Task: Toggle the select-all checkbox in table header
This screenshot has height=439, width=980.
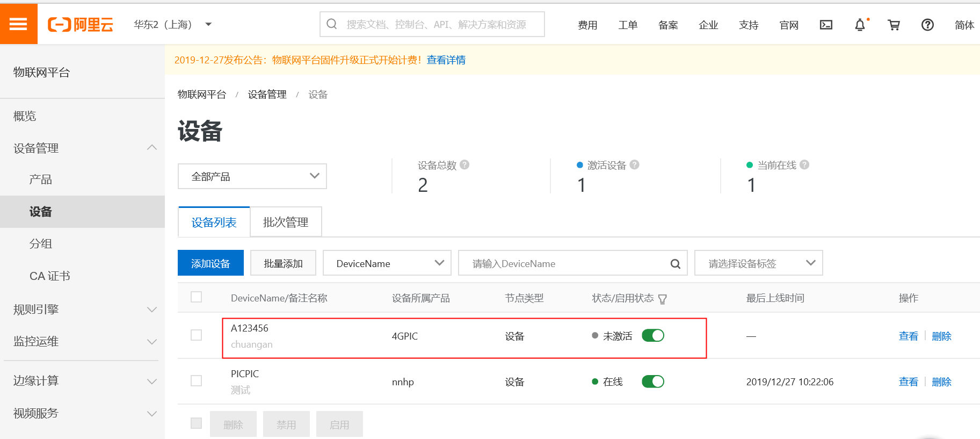Action: 197,297
